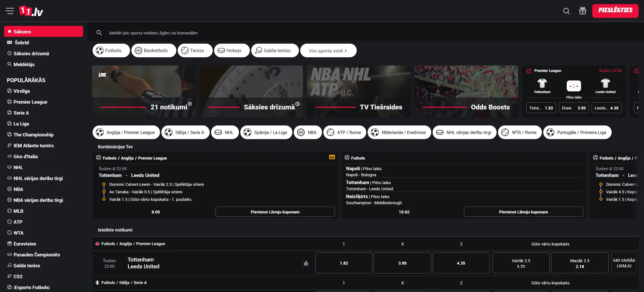Open WTA in the sidebar
Image resolution: width=644 pixels, height=292 pixels.
[x=44, y=233]
